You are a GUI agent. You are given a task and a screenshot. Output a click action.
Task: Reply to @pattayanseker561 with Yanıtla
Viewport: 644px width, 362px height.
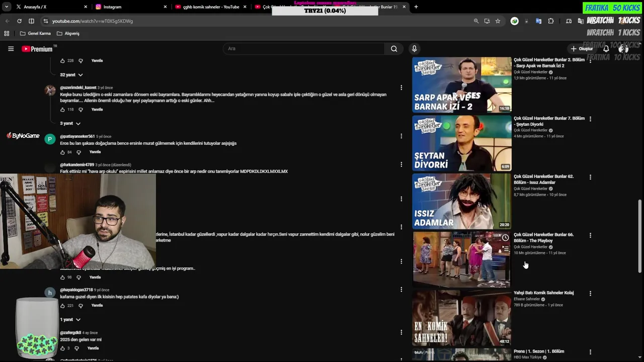coord(95,152)
